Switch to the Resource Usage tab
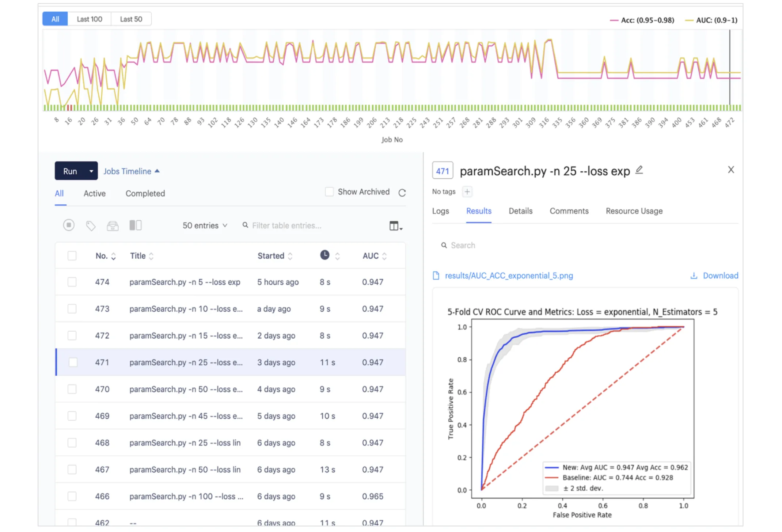Image resolution: width=782 pixels, height=532 pixels. coord(634,211)
